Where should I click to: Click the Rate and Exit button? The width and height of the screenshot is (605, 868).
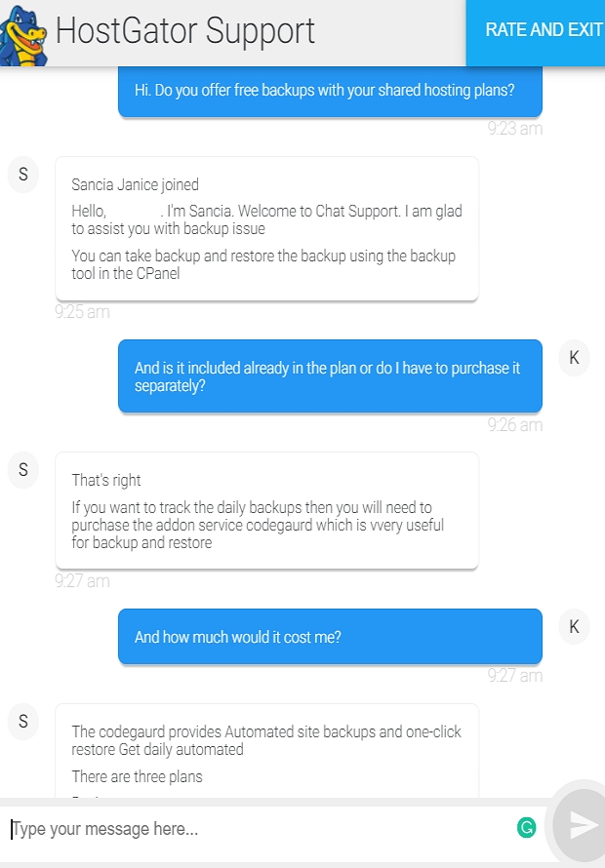pyautogui.click(x=535, y=32)
